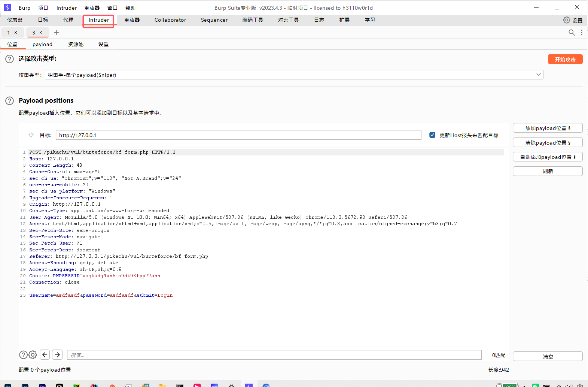Switch to the 编码工具 tab
Screen dimensions: 588x387
pyautogui.click(x=253, y=20)
